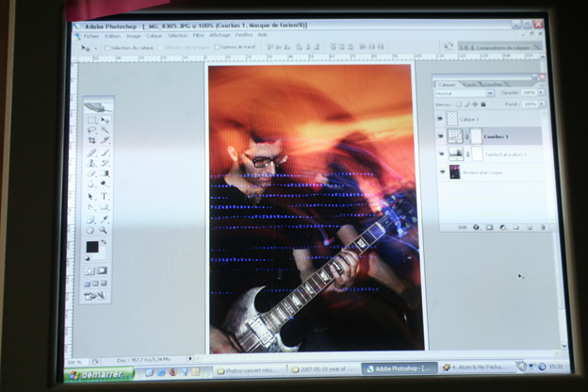The height and width of the screenshot is (392, 588).
Task: Open 'Photos concert reto...' taskbar button
Action: pyautogui.click(x=249, y=370)
